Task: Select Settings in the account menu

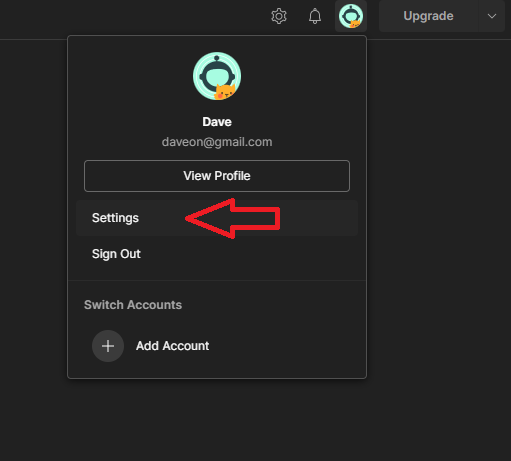Action: 115,218
